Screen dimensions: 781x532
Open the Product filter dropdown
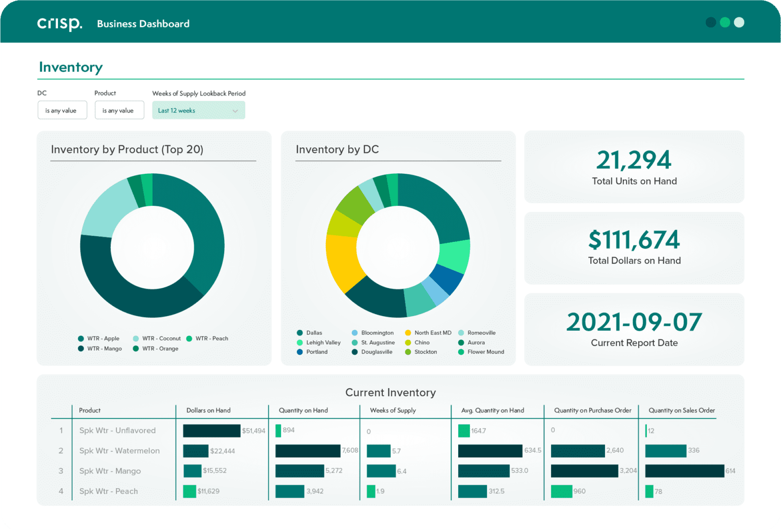tap(119, 110)
